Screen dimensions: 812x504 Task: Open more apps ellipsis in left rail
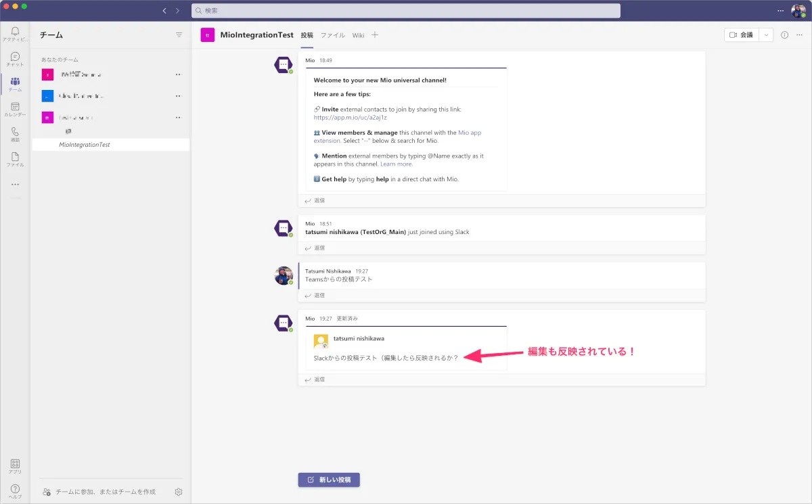pyautogui.click(x=15, y=184)
